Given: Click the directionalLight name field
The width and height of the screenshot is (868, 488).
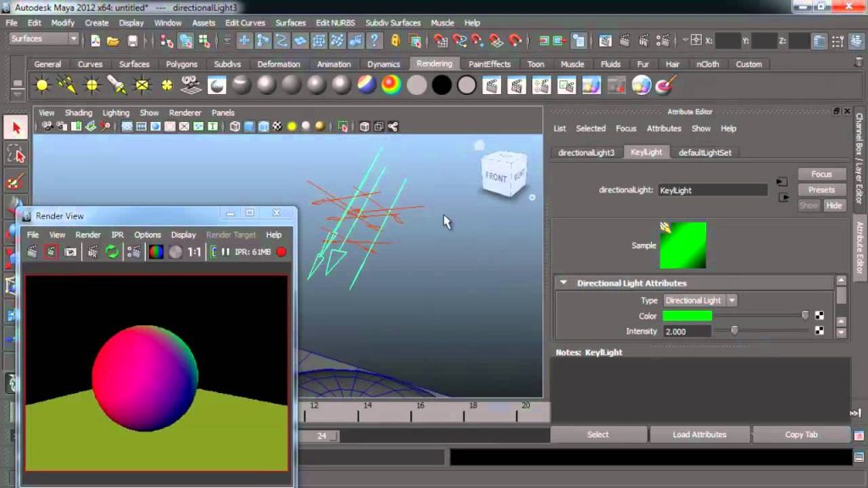Looking at the screenshot, I should click(x=712, y=191).
